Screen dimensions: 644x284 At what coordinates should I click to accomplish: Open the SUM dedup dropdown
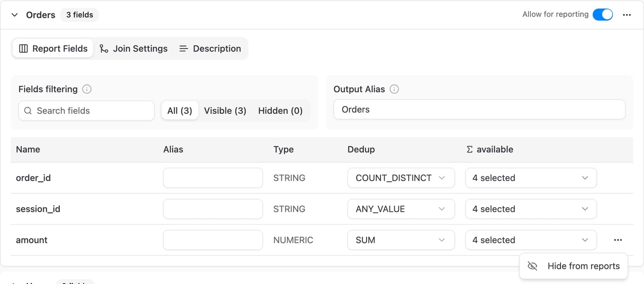click(401, 240)
